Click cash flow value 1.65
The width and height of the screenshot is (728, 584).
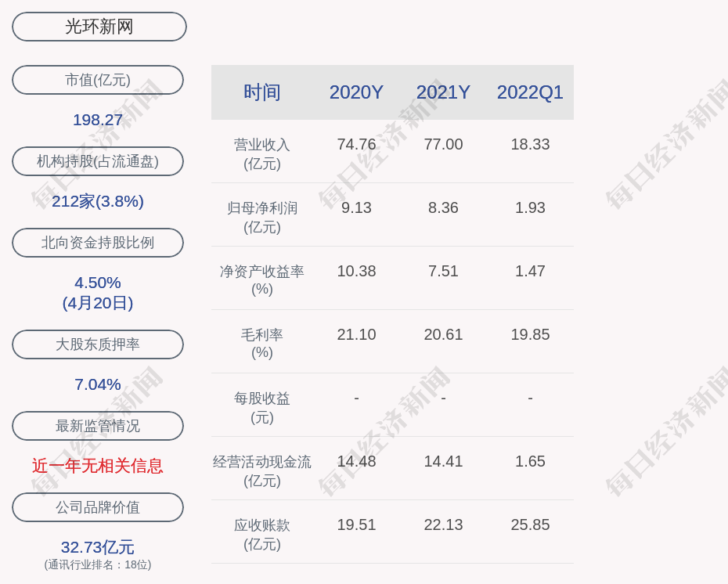tap(530, 461)
